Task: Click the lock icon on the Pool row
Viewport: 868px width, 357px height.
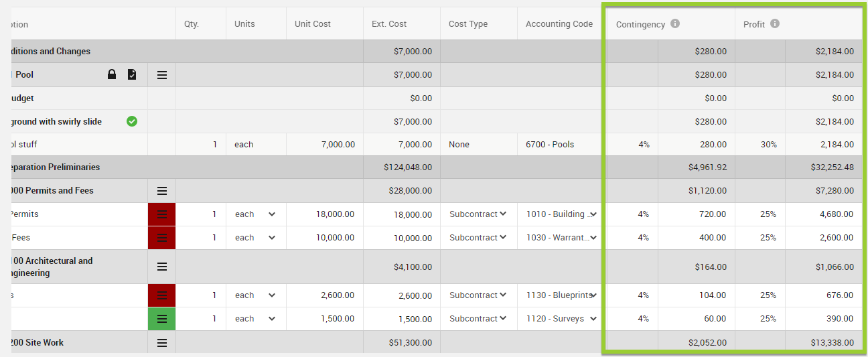Action: [112, 74]
